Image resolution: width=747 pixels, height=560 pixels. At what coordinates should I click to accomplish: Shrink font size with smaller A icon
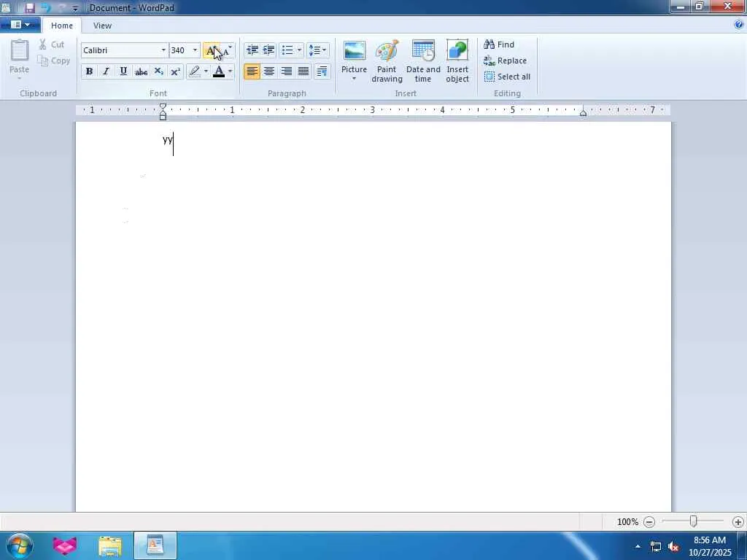coord(227,50)
